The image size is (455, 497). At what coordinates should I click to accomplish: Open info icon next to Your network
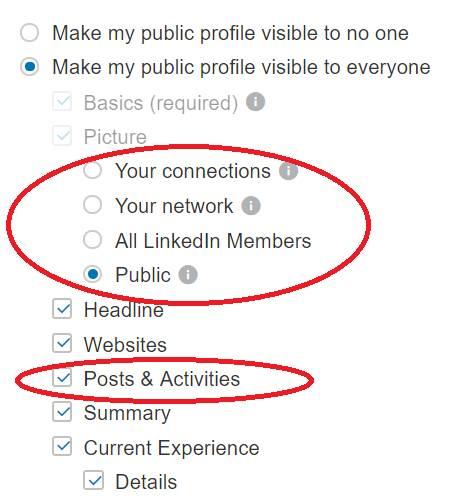click(251, 206)
